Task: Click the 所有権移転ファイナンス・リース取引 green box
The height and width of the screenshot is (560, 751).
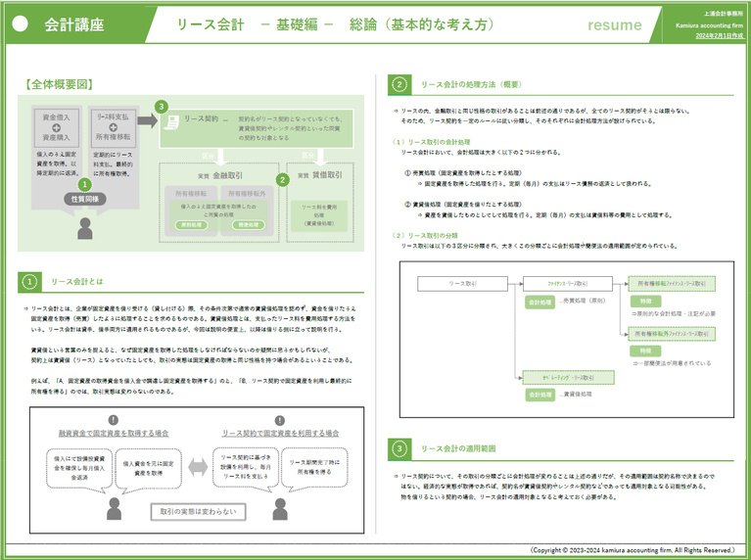Action: point(672,284)
